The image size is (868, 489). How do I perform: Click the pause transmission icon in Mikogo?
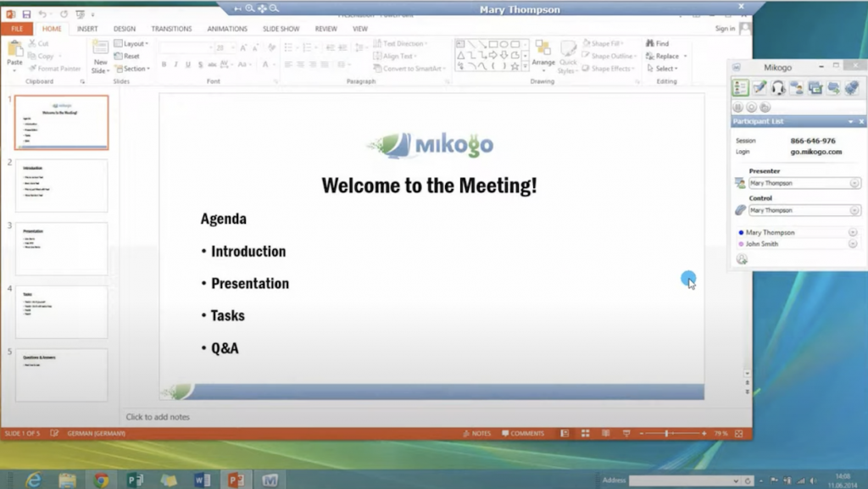pos(737,107)
